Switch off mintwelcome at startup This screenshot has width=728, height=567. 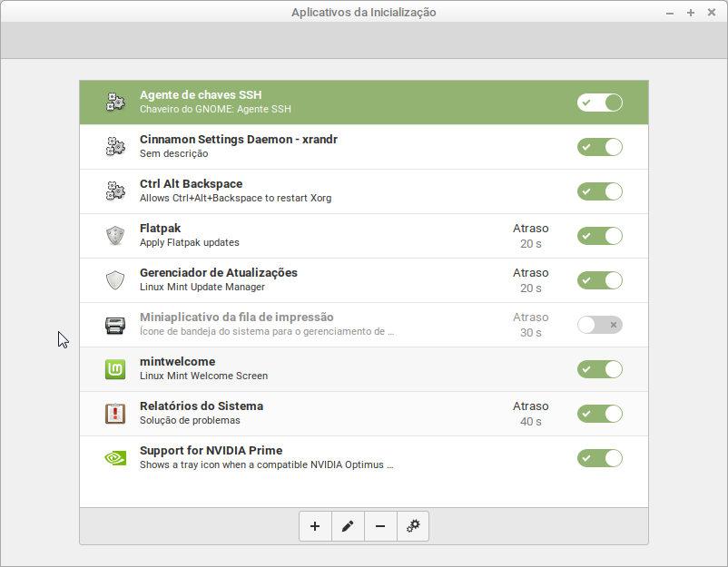[600, 369]
